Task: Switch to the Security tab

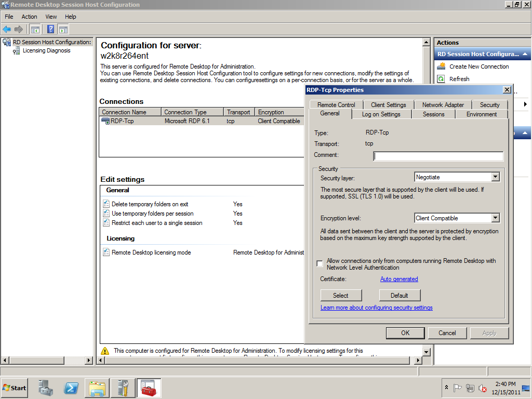Action: (x=489, y=105)
